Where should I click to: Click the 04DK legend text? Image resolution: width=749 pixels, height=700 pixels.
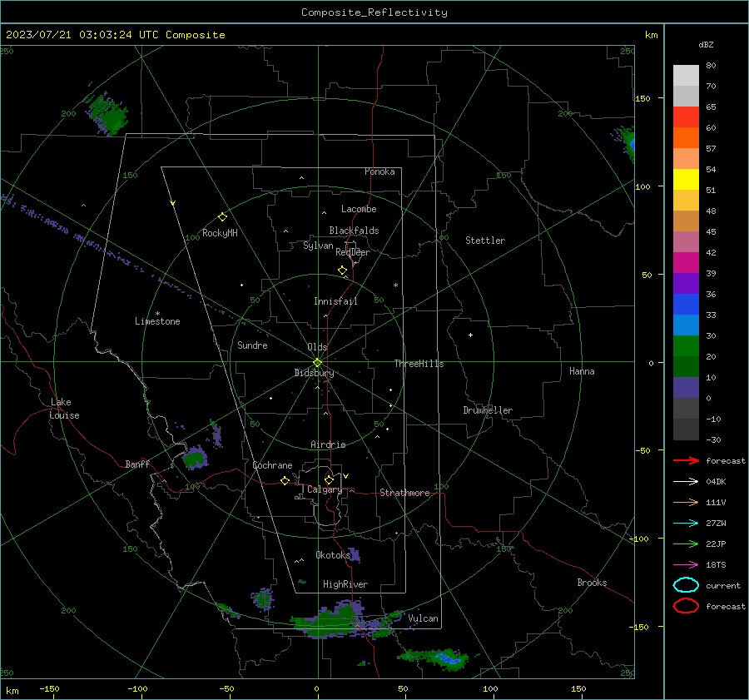(x=716, y=481)
